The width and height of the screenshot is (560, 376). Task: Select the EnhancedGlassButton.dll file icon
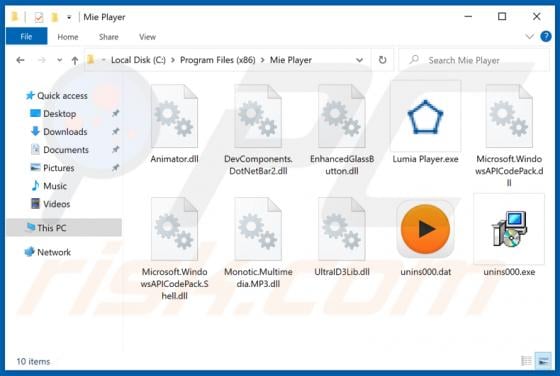[x=342, y=116]
